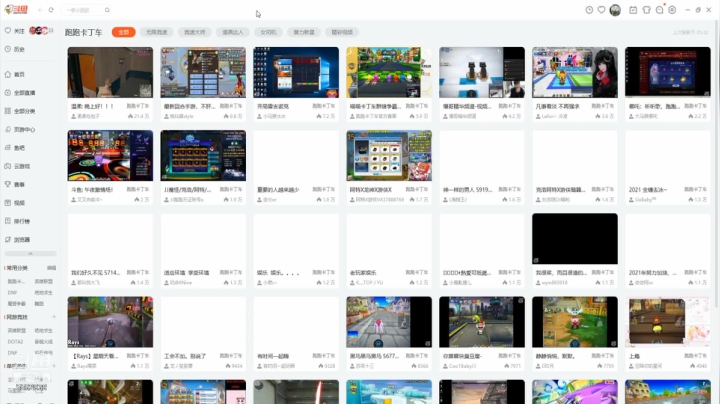Open the all-black stream thumbnail
This screenshot has height=404, width=720.
tap(575, 239)
